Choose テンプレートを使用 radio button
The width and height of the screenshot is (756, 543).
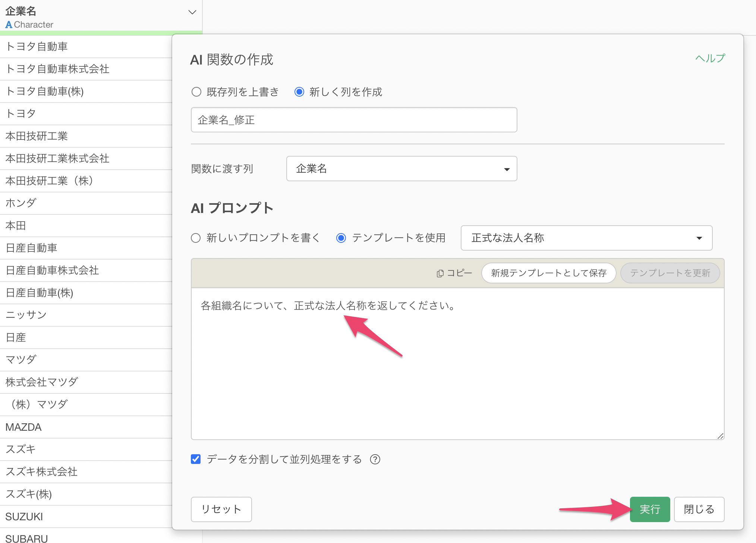coord(341,238)
